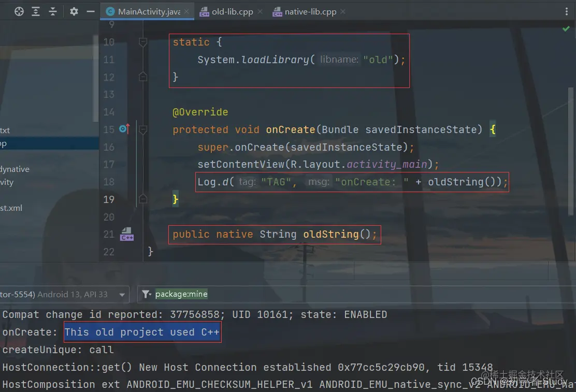Click the package:mine filter field
Screen dimensions: 576x392
click(181, 294)
